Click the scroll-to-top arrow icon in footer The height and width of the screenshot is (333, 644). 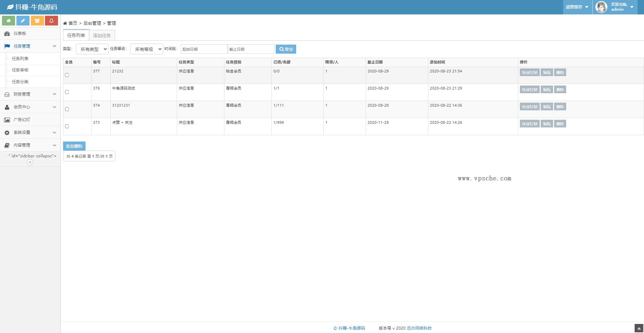click(639, 329)
